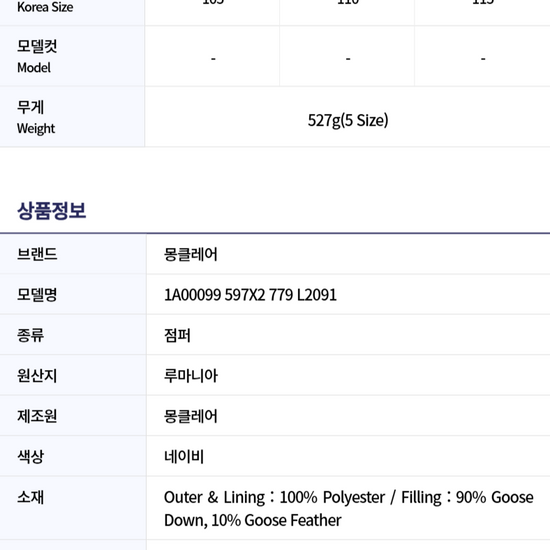Click the manufacturer value 몽클레어 beside 제조원
The image size is (550, 550).
tap(191, 416)
